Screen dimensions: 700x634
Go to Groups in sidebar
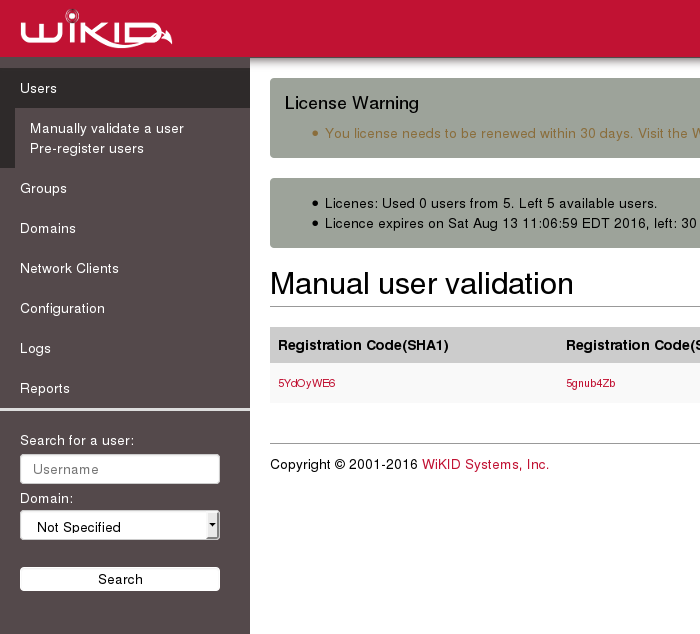43,188
